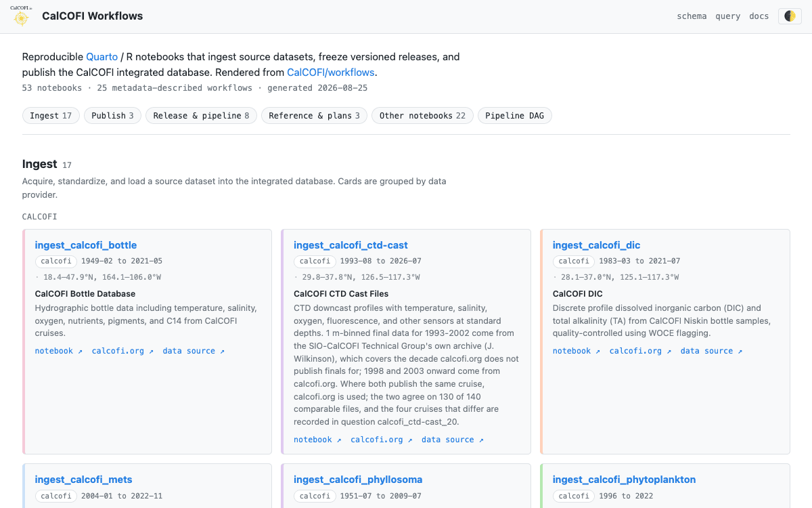The height and width of the screenshot is (508, 812).
Task: Toggle the dark/light theme button
Action: tap(790, 16)
